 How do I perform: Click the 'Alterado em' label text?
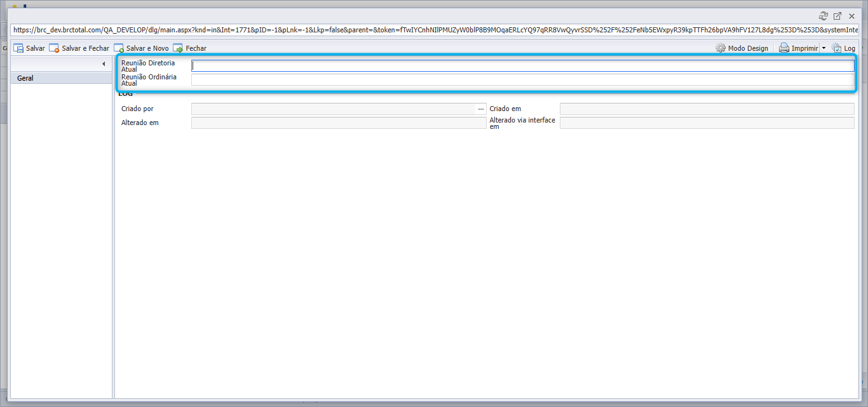point(140,123)
